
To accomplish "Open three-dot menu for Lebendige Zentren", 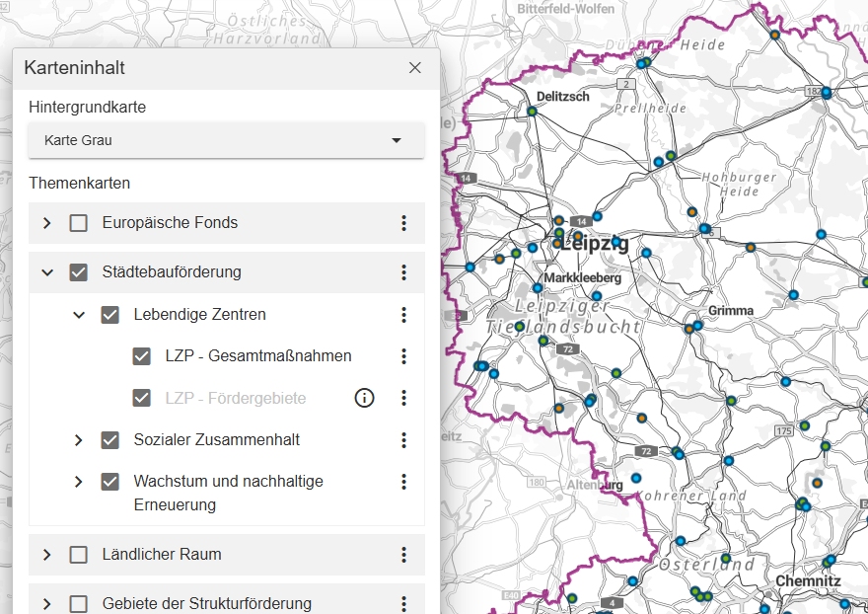I will [x=403, y=315].
